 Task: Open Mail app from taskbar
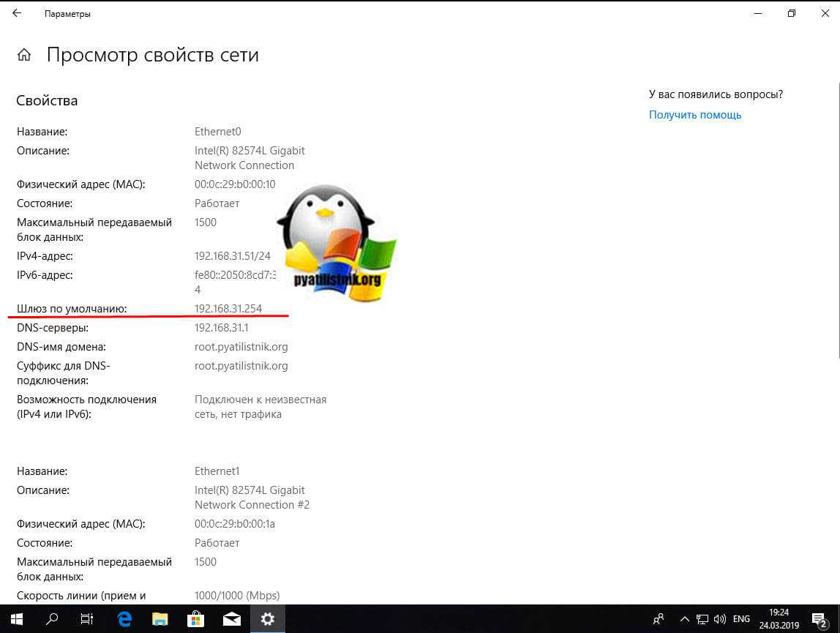tap(231, 619)
